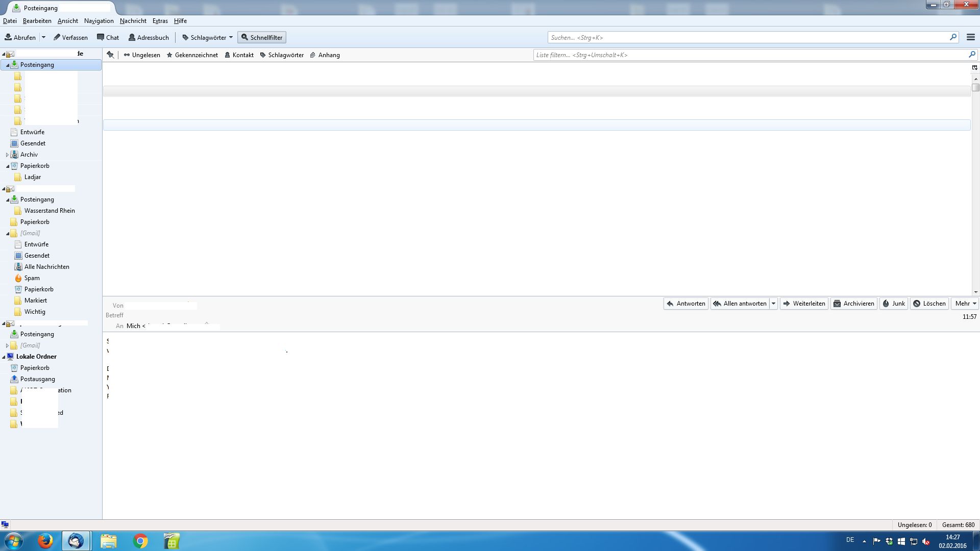Screen dimensions: 980x551
Task: Mark the message as Junk
Action: tap(893, 304)
